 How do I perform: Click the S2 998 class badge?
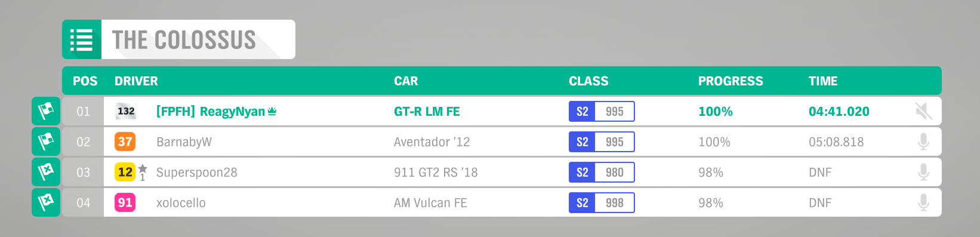pos(602,202)
